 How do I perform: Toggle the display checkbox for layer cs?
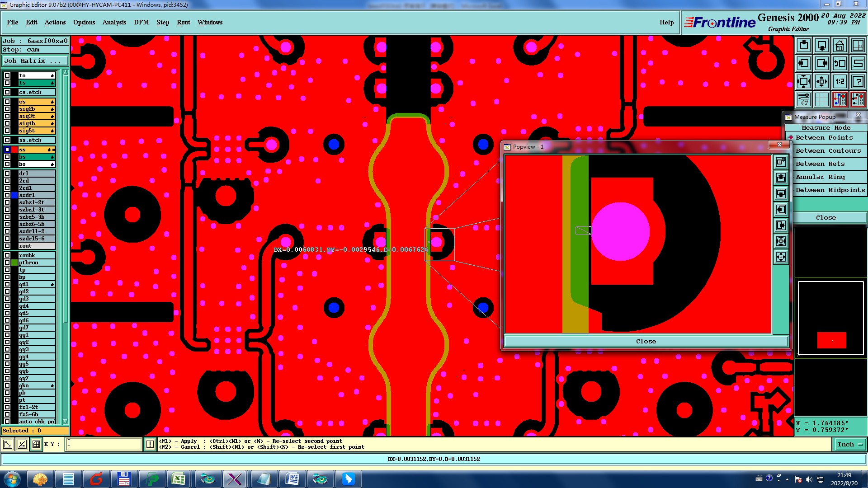pos(7,102)
